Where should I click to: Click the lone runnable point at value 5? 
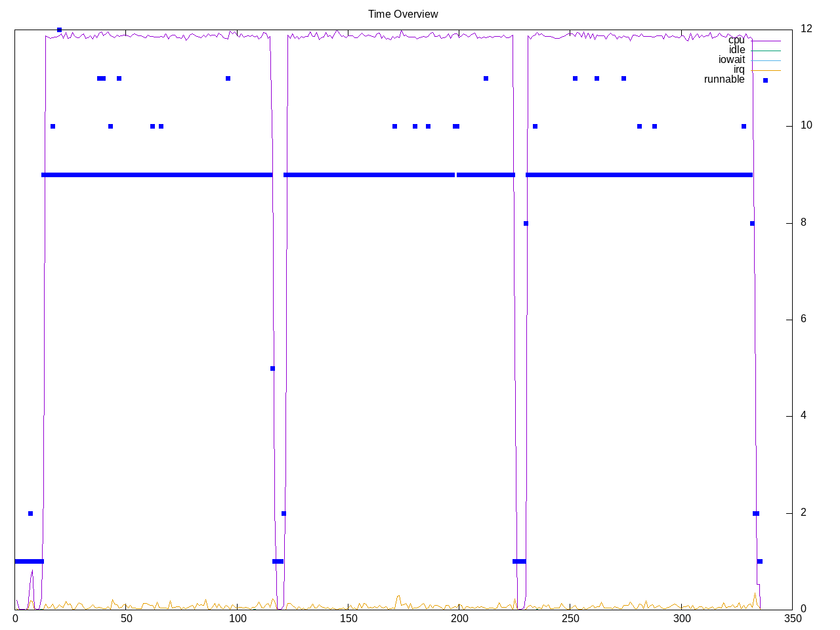[x=272, y=368]
